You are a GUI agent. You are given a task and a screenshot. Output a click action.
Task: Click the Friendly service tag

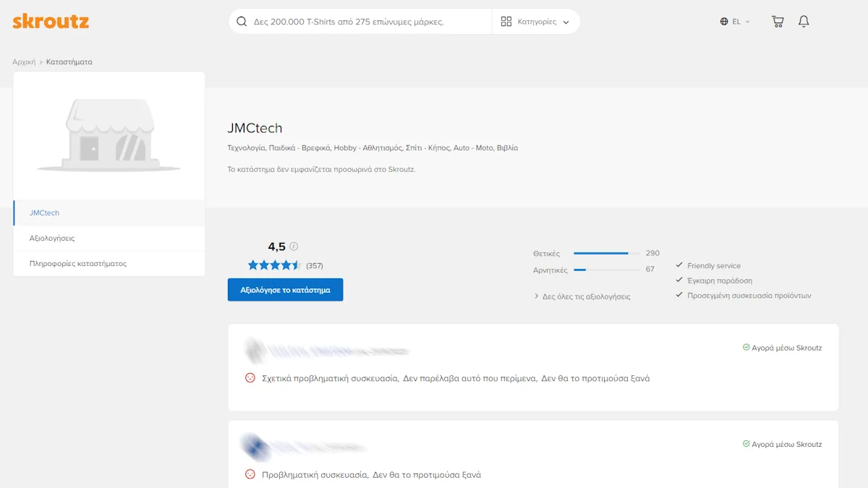coord(714,266)
